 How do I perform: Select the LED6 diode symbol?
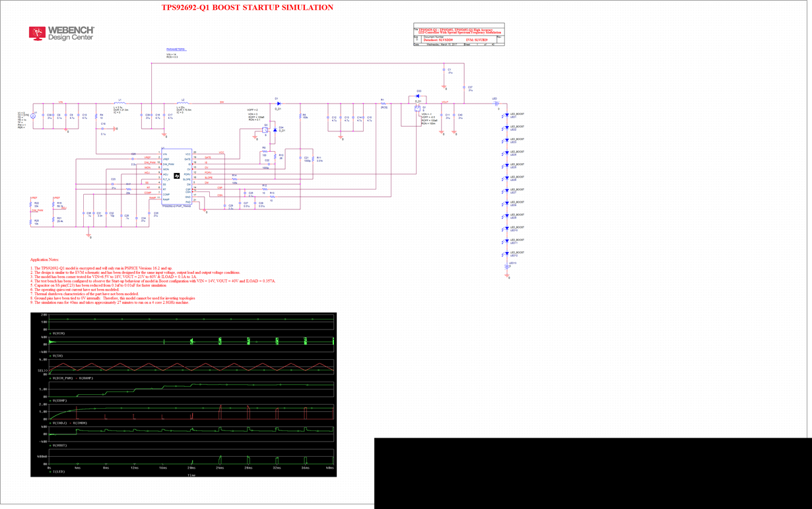[x=506, y=178]
